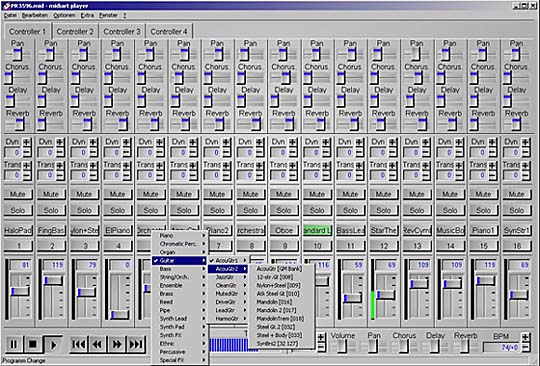Image resolution: width=540 pixels, height=366 pixels.
Task: Decrease Dyn value on channel 8
Action: pos(259,152)
